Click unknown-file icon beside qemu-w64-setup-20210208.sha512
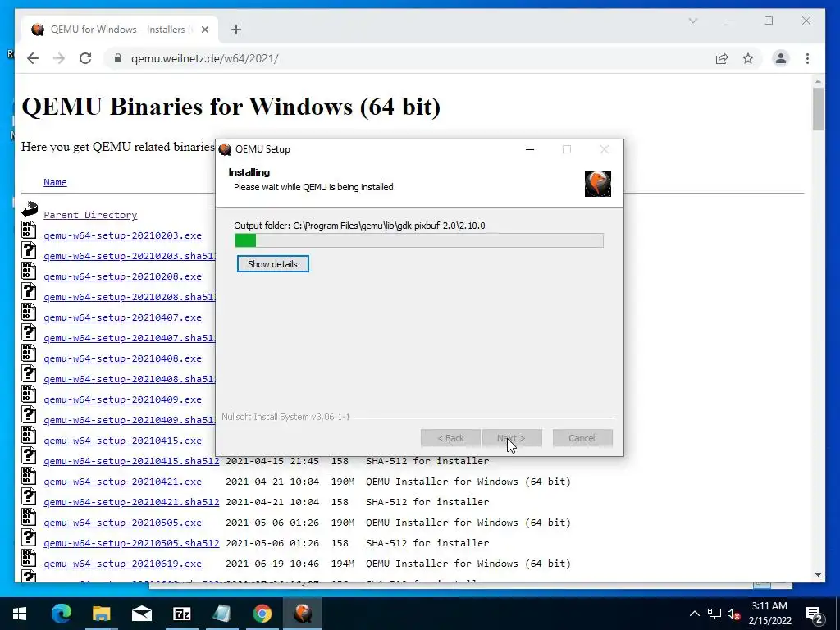The height and width of the screenshot is (630, 840). coord(29,291)
